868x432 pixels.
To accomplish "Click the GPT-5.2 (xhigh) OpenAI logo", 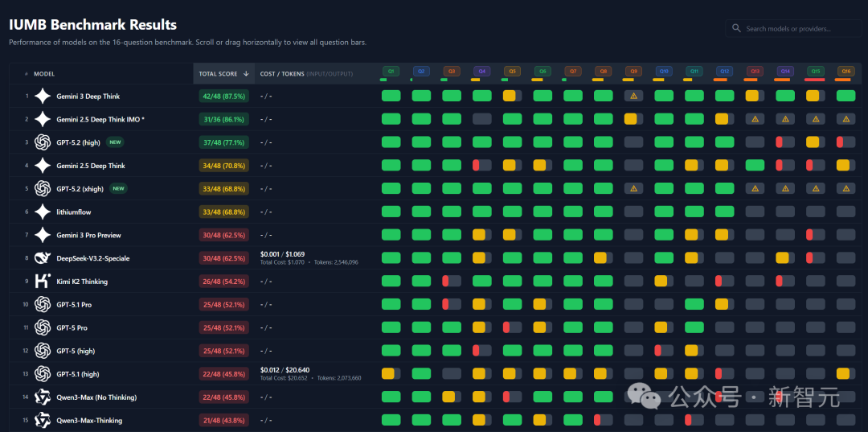I will (x=43, y=189).
